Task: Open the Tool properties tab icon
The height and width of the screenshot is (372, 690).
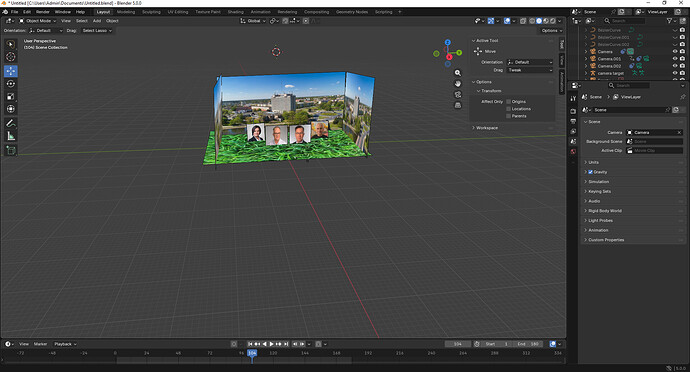Action: coord(573,99)
